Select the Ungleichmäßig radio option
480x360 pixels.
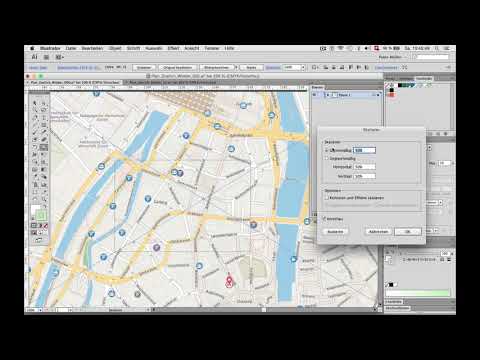tap(327, 158)
